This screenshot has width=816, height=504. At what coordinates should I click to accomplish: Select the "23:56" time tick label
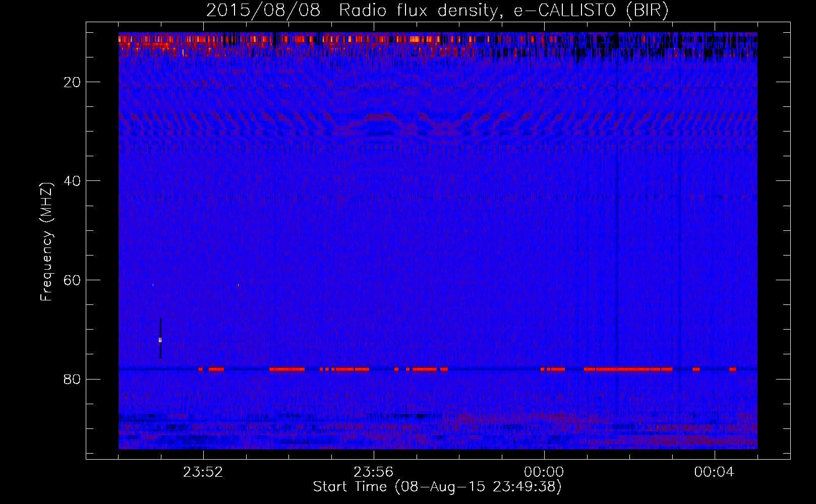click(373, 472)
